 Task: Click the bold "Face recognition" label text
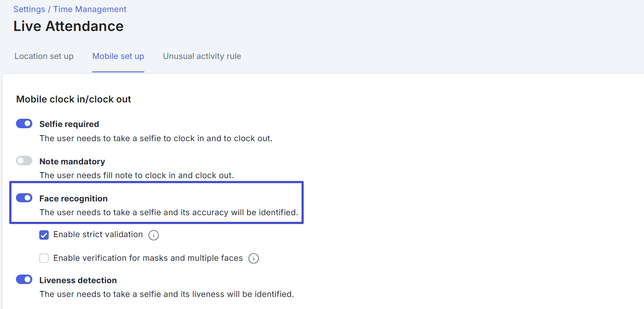73,198
